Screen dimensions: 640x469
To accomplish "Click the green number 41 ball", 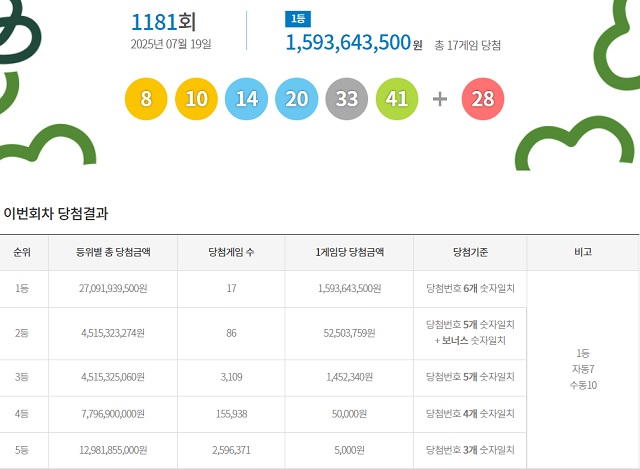I will (396, 98).
